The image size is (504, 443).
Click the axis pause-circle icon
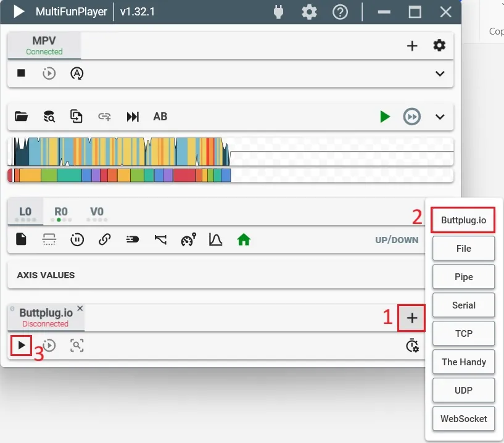77,240
